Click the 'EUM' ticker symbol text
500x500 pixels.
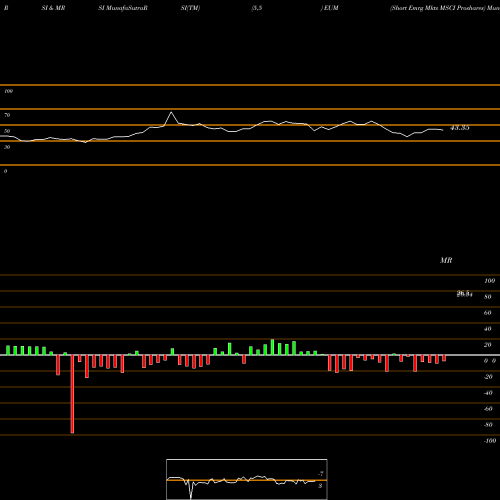(x=331, y=8)
